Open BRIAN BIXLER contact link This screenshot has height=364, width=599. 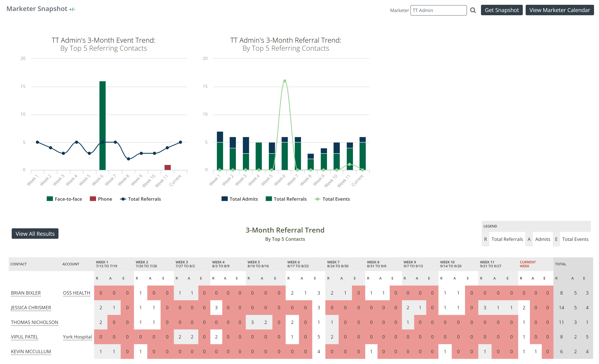26,293
